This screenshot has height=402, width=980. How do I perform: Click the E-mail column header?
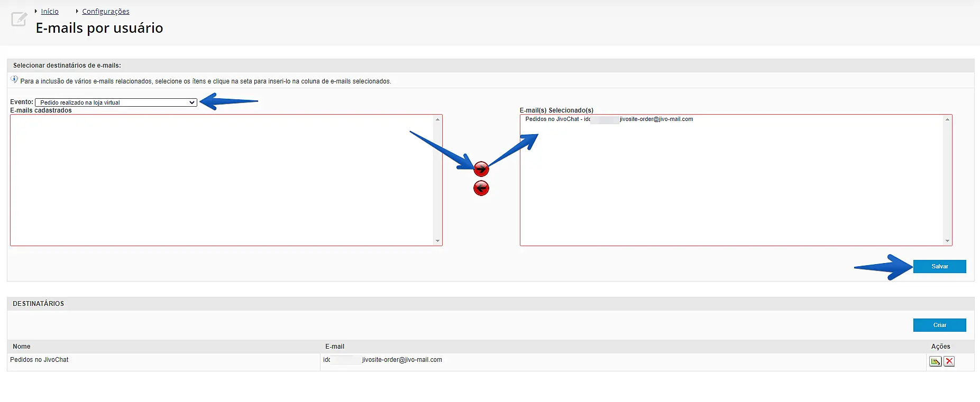[335, 347]
